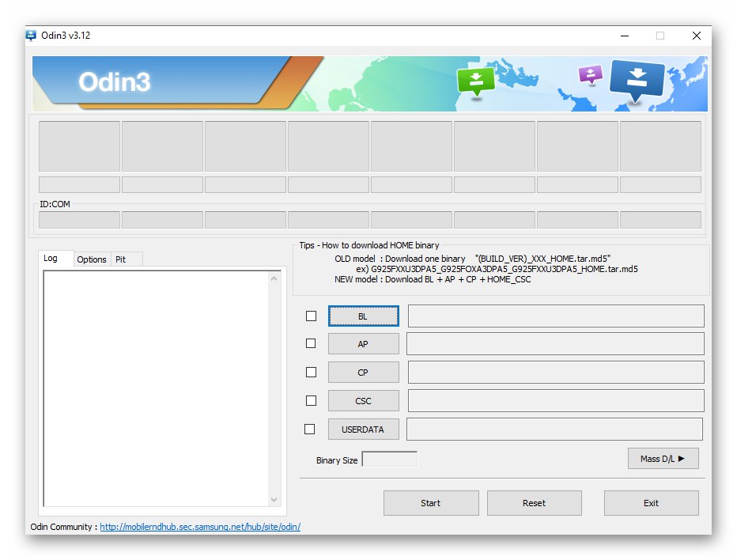Switch to the Options tab
This screenshot has width=737, height=560.
coord(92,259)
